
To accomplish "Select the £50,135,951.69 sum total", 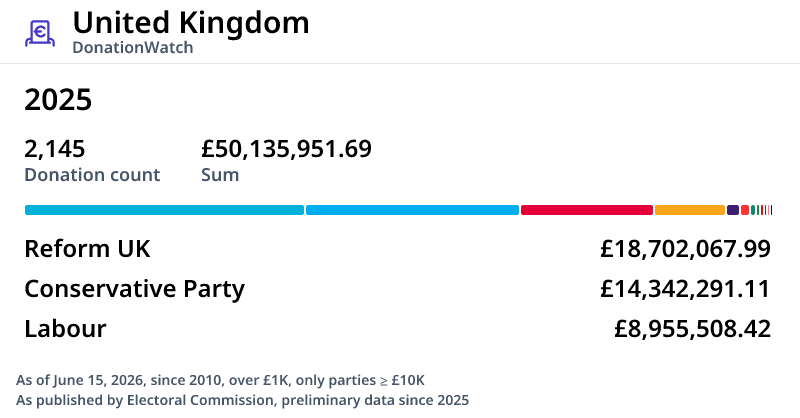I will (x=286, y=149).
